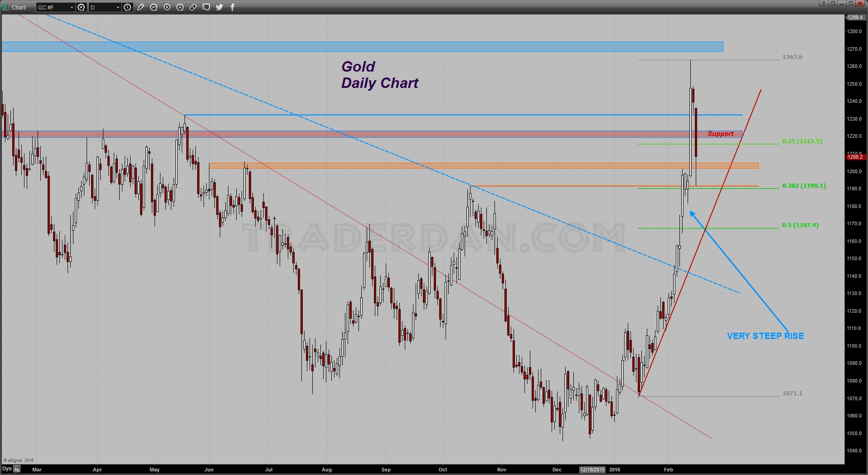
Task: Open the alerts 'A' circle icon
Action: tap(180, 7)
